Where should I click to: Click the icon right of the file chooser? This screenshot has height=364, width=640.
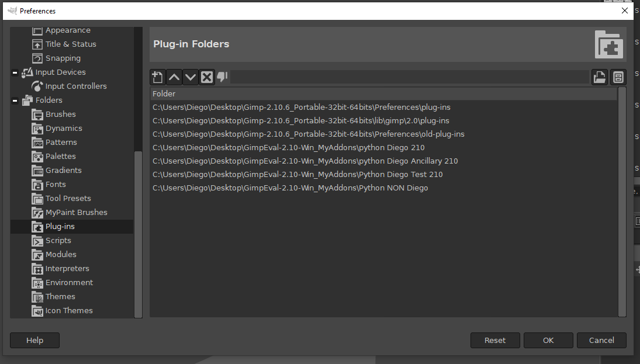[618, 77]
